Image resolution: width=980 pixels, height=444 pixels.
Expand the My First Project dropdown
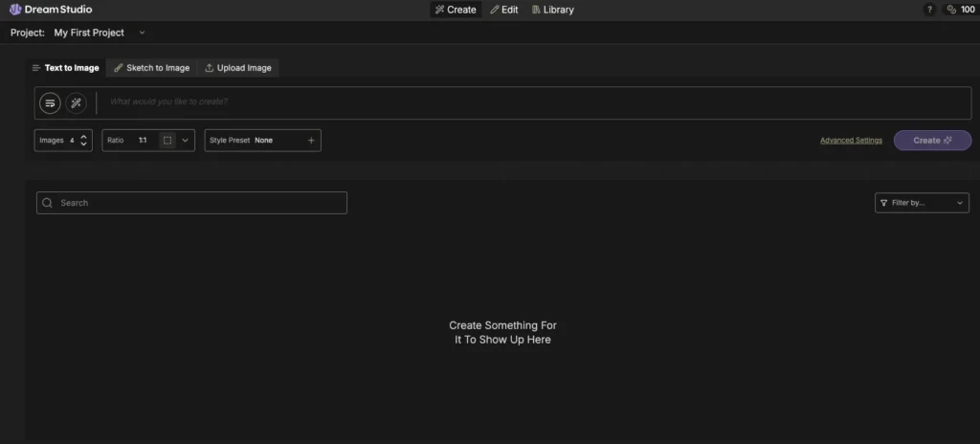point(143,33)
